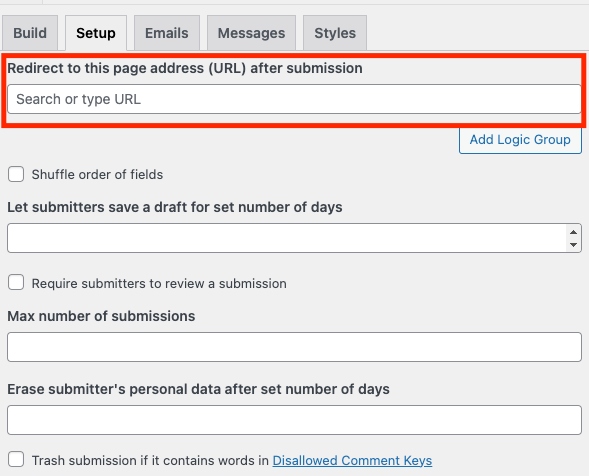This screenshot has width=589, height=476.
Task: Go to the Messages tab
Action: point(251,33)
